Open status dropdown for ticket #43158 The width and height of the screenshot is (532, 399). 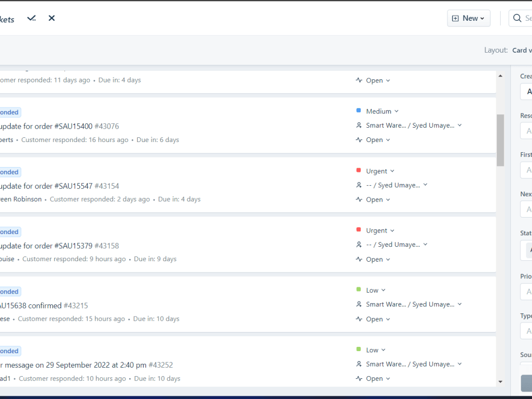point(378,260)
